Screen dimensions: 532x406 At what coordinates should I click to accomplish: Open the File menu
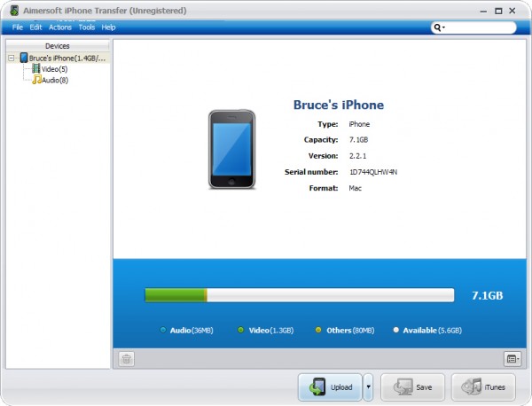coord(18,27)
